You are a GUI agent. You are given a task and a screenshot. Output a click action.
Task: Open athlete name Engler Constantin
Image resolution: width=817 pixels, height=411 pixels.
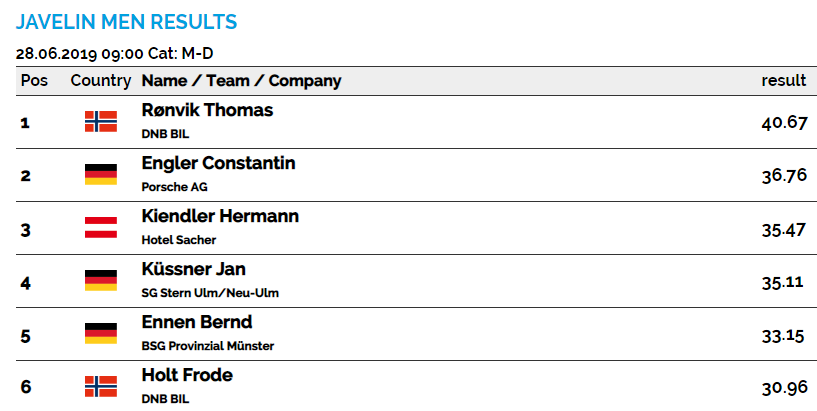coord(218,163)
